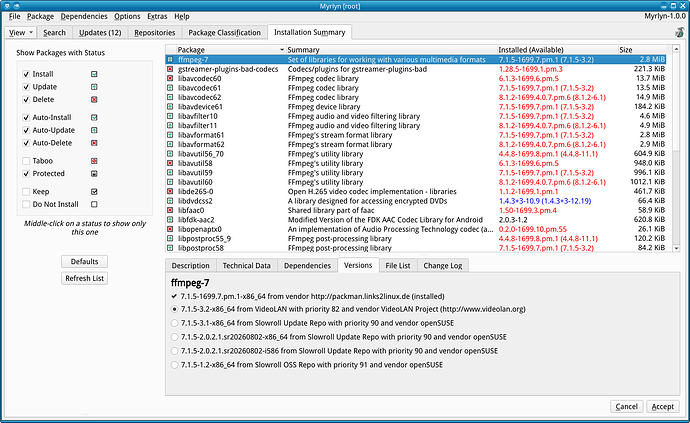Select version 7.1.5-3.1 from Slowroll Update Repo

(175, 323)
